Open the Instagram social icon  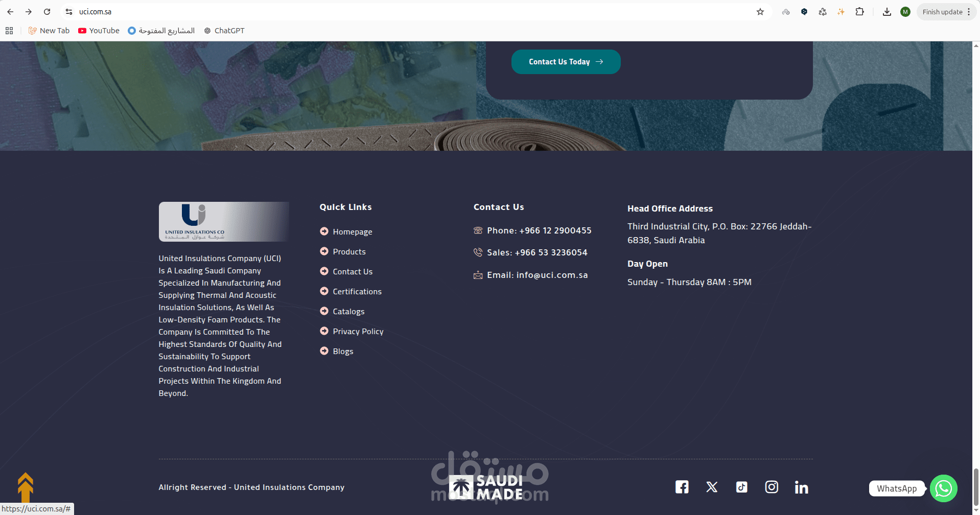click(772, 487)
